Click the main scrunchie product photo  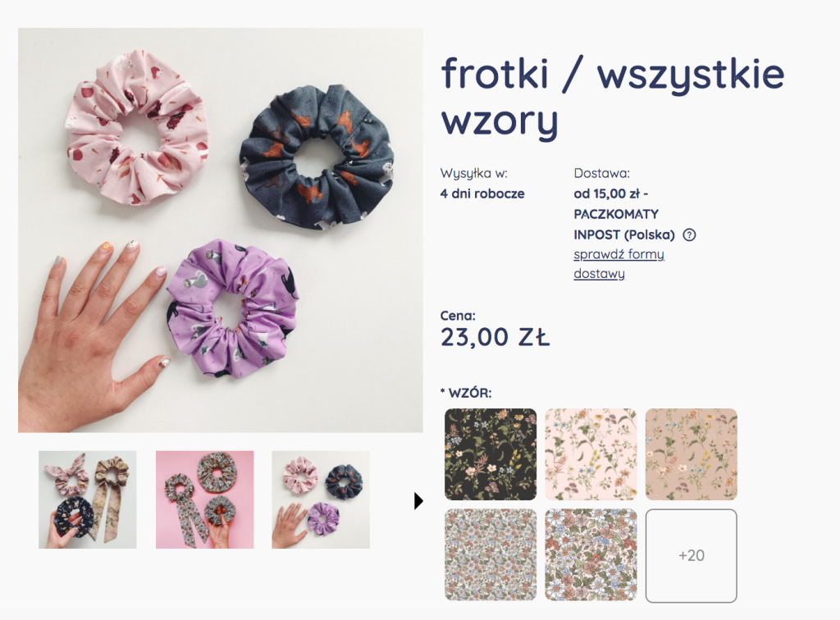point(220,230)
